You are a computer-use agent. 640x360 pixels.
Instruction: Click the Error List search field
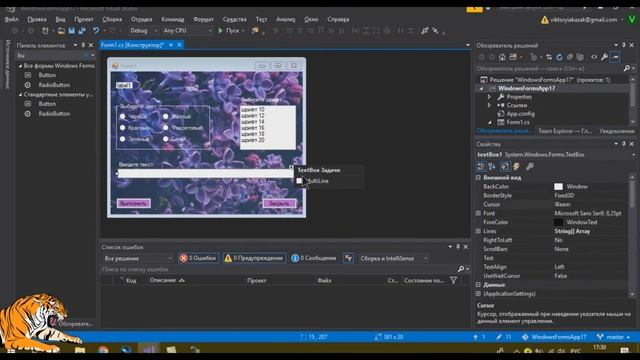tap(278, 269)
